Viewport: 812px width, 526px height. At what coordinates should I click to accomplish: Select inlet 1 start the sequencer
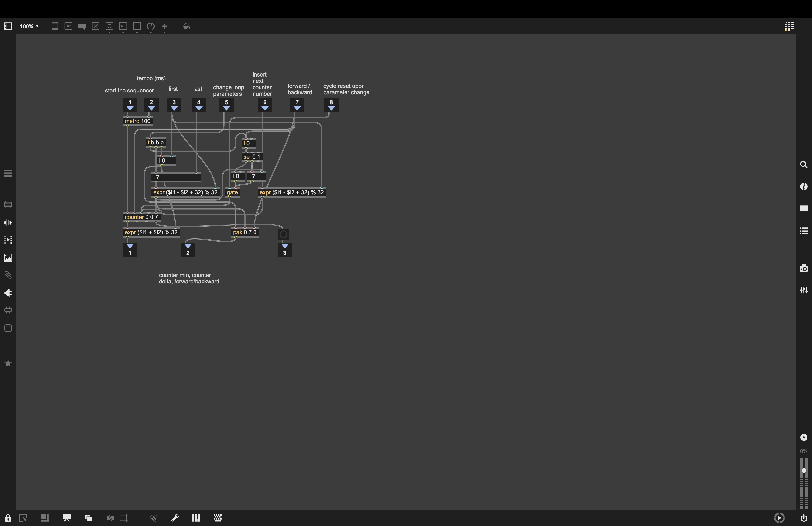click(x=130, y=105)
